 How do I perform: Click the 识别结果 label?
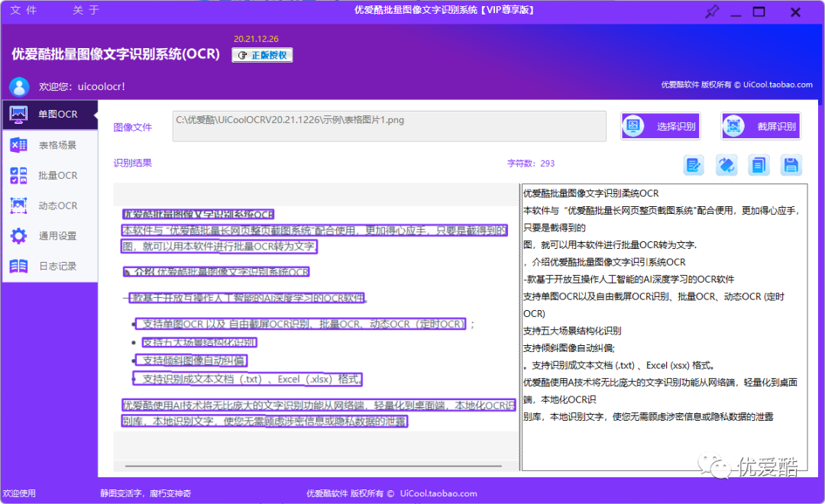tap(133, 163)
